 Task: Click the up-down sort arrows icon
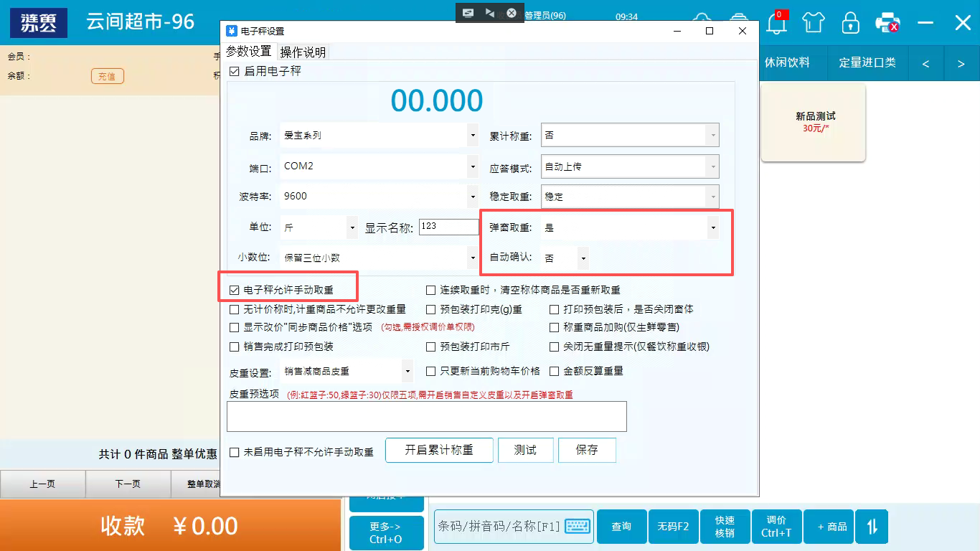[x=872, y=526]
